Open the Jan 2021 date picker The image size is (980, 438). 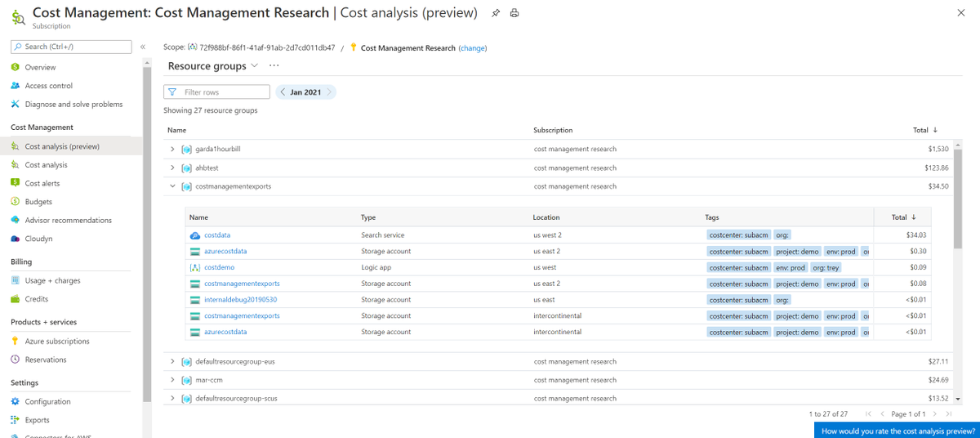tap(306, 92)
